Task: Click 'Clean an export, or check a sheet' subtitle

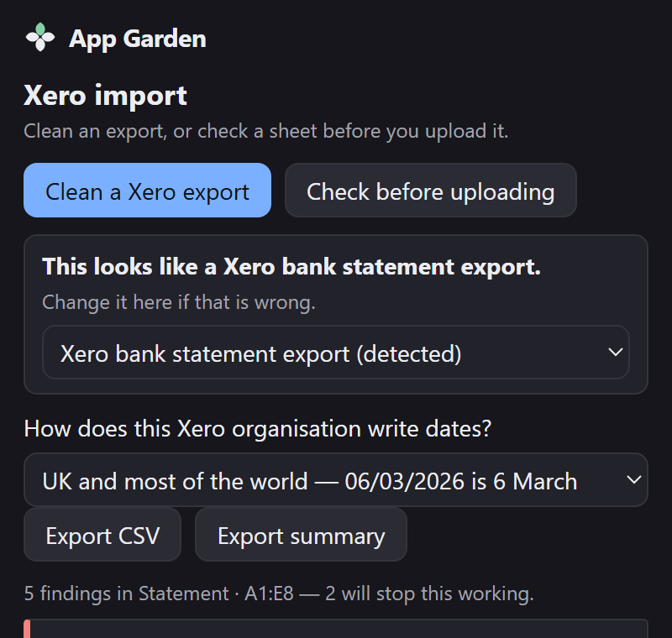Action: 265,131
